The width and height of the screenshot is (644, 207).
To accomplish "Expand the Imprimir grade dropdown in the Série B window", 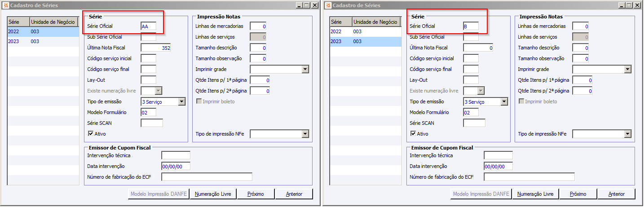I will click(x=628, y=70).
